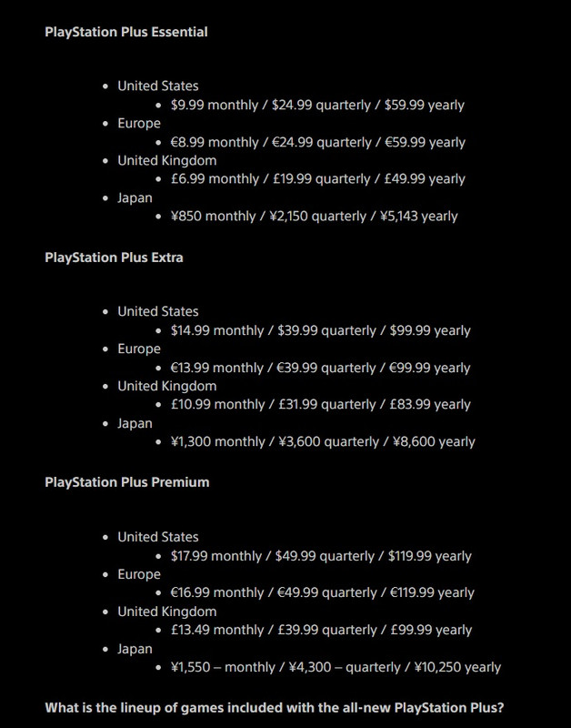Click United States under PlayStation Plus Essential
Image resolution: width=571 pixels, height=728 pixels.
click(157, 86)
